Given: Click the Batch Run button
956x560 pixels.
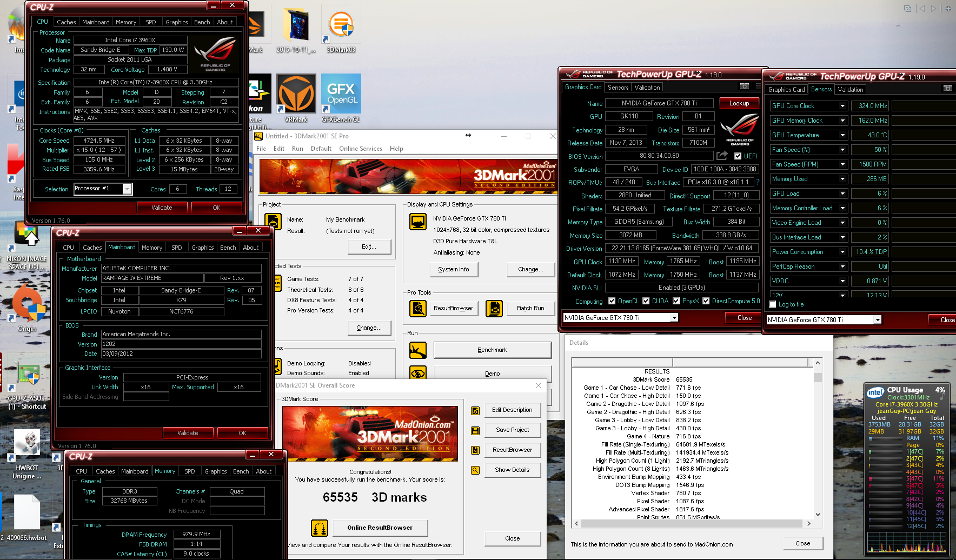Looking at the screenshot, I should pyautogui.click(x=530, y=308).
